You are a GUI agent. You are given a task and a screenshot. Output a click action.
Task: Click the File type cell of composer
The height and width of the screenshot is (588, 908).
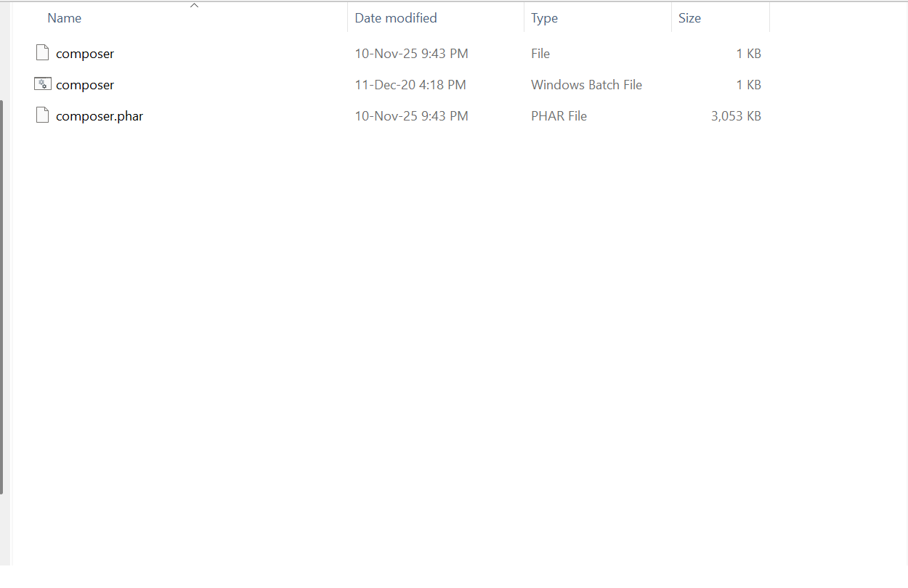point(540,54)
